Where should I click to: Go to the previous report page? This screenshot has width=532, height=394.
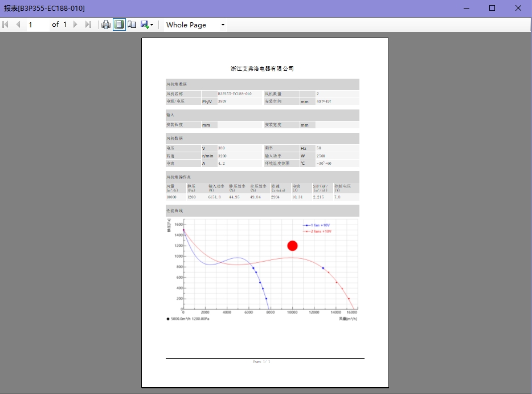point(18,25)
